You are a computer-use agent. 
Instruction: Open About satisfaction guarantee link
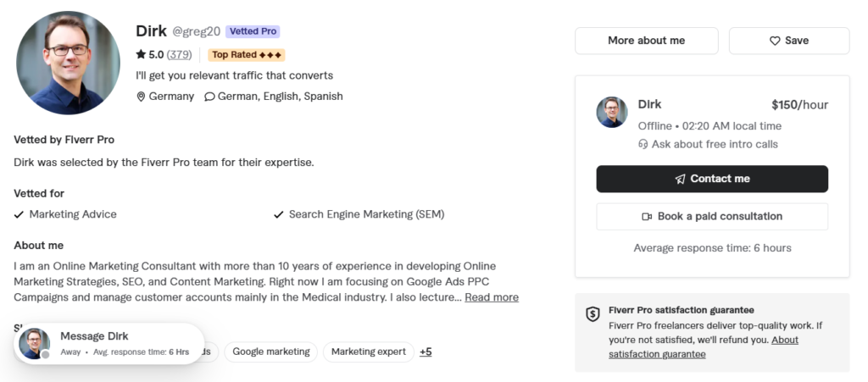(x=704, y=347)
